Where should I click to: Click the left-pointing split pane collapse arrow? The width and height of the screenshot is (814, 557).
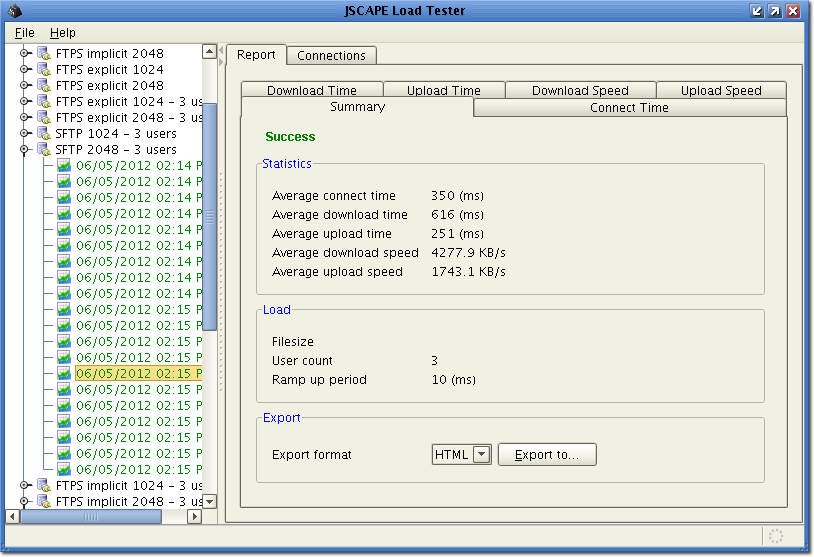pos(221,50)
